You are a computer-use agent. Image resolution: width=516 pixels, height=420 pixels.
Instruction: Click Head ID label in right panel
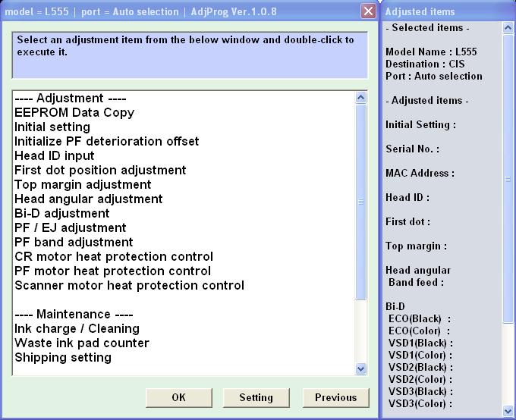pos(407,197)
